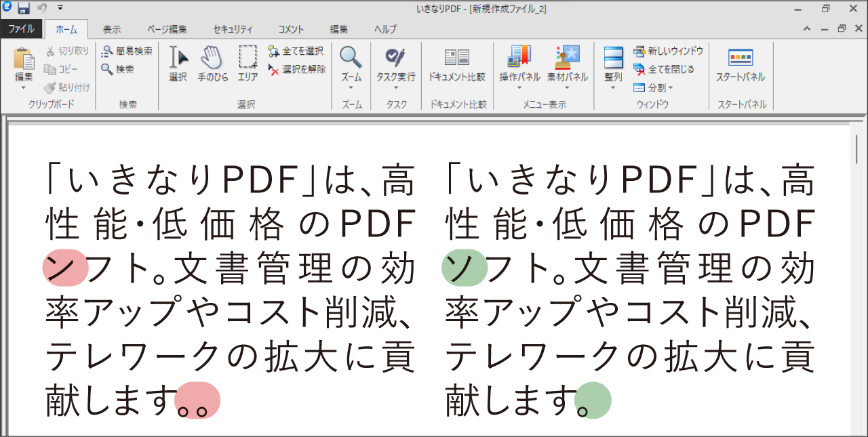Expand the 素材パネル dropdown arrow

point(567,87)
